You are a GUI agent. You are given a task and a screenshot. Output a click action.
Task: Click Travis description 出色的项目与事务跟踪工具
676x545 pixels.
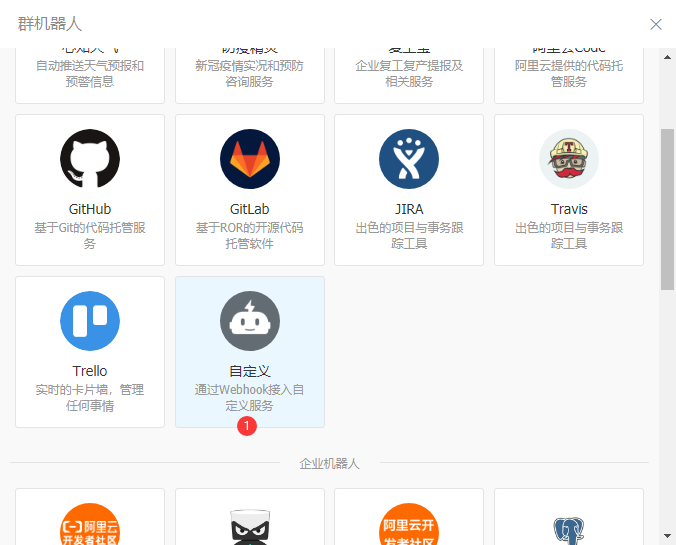click(x=569, y=235)
